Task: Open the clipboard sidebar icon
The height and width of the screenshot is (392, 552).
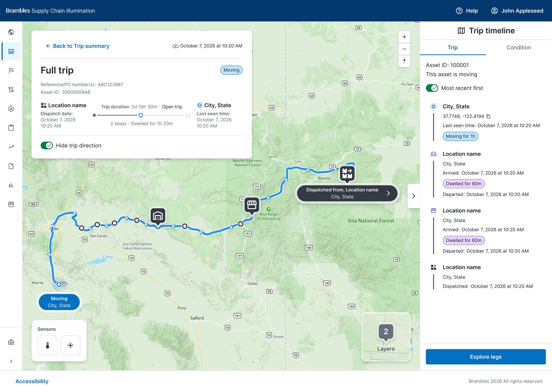Action: click(x=11, y=128)
